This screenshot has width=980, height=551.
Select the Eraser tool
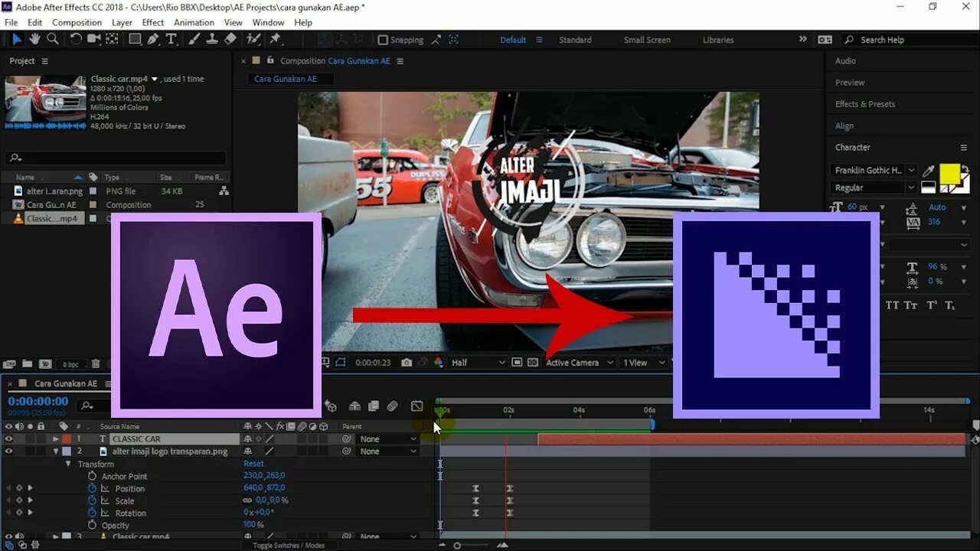pyautogui.click(x=230, y=39)
